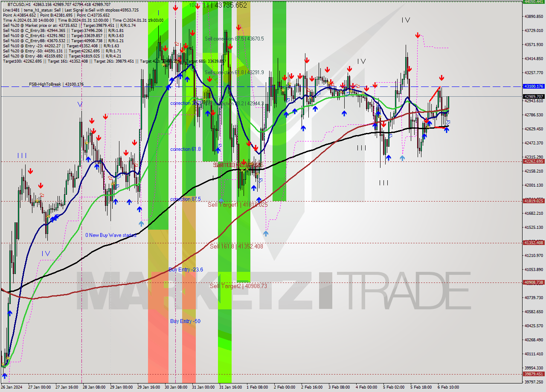546x392 pixels.
Task: Select the 41525.130 price scale value
Action: (534, 227)
